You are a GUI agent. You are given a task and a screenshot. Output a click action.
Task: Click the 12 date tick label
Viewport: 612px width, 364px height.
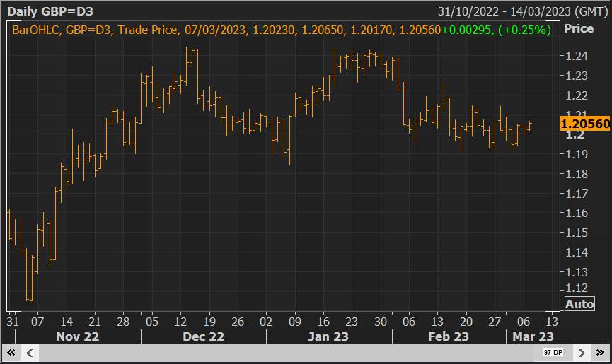pyautogui.click(x=180, y=322)
